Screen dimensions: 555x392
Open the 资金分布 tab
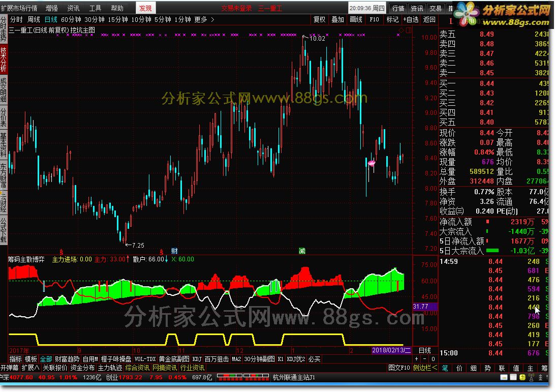point(82,368)
